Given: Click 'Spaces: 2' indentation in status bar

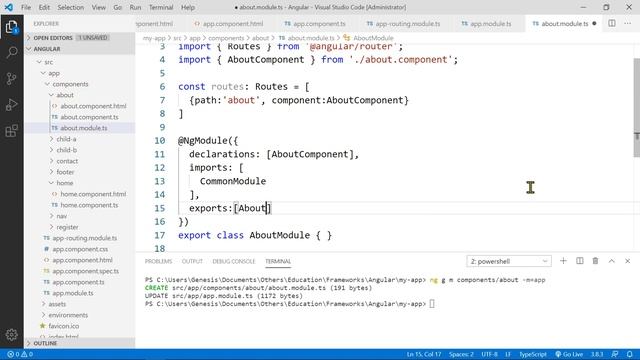Looking at the screenshot, I should point(461,354).
